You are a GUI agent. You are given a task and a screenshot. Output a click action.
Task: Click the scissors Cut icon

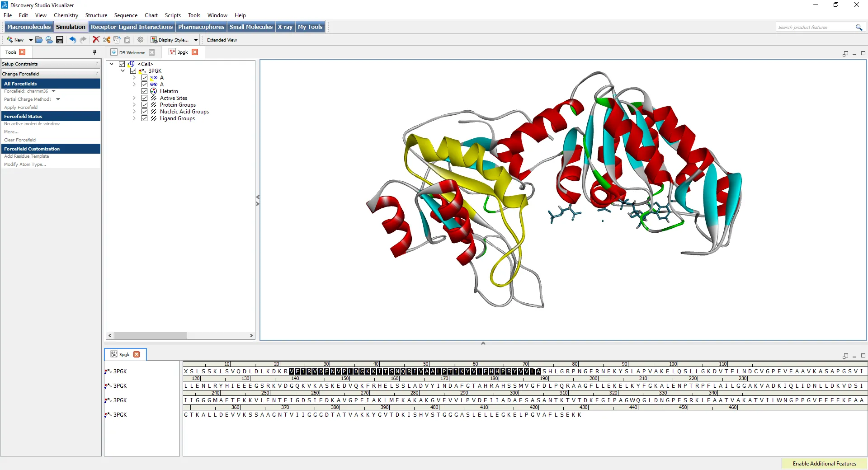(107, 40)
